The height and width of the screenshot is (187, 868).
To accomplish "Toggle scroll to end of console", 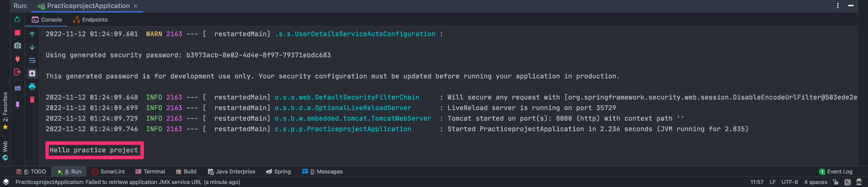I will pyautogui.click(x=32, y=73).
